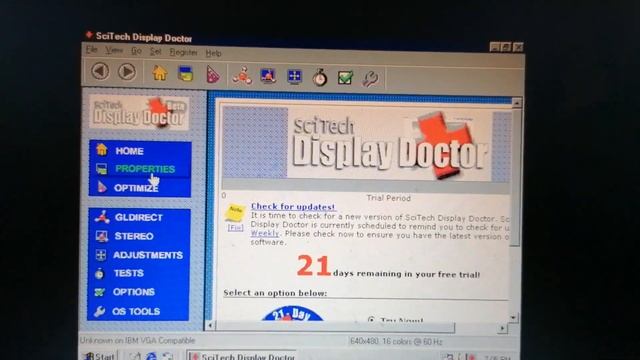Image resolution: width=640 pixels, height=360 pixels.
Task: Select the Try Now radio button
Action: pyautogui.click(x=371, y=320)
